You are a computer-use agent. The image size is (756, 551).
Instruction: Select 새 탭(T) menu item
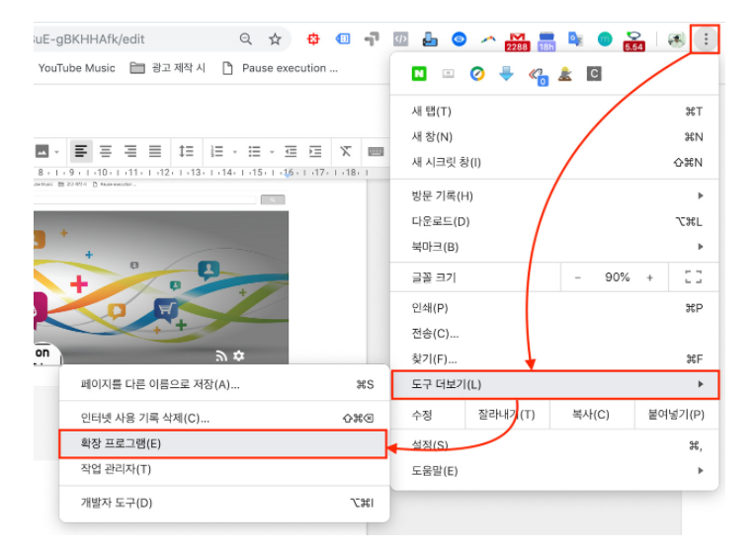(554, 112)
